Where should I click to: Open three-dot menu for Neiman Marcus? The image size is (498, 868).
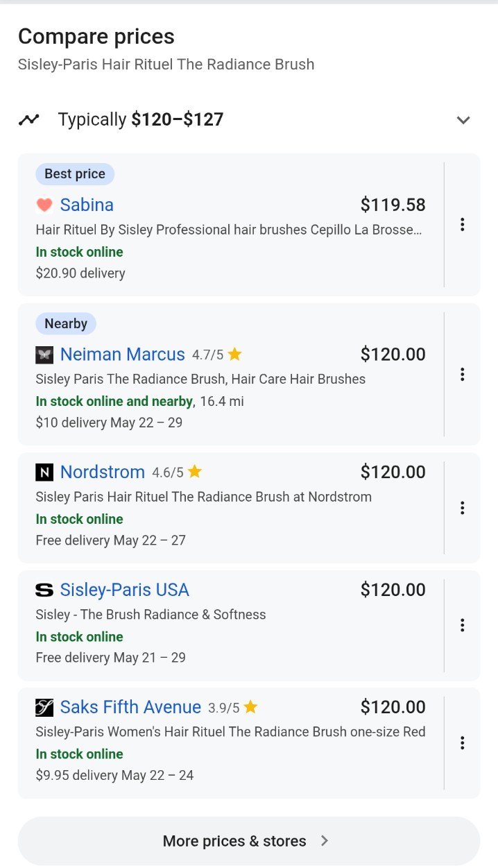(x=462, y=374)
